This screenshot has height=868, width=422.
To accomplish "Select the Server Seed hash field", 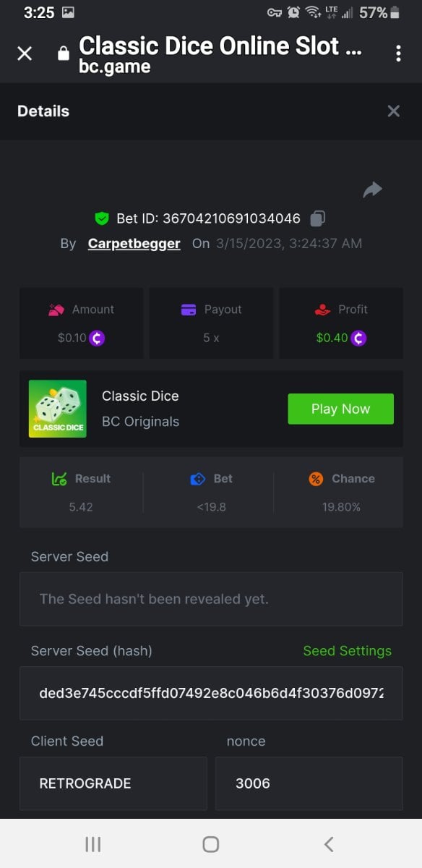I will (x=211, y=693).
